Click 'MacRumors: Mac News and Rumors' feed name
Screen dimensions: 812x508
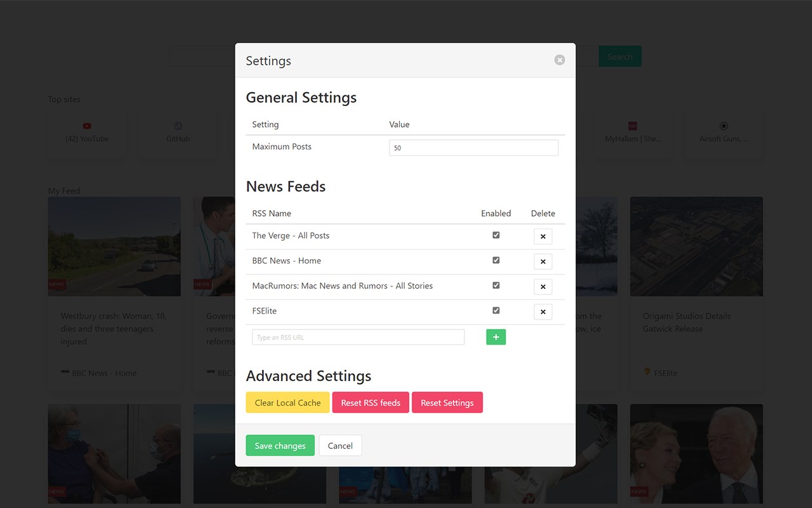tap(343, 286)
